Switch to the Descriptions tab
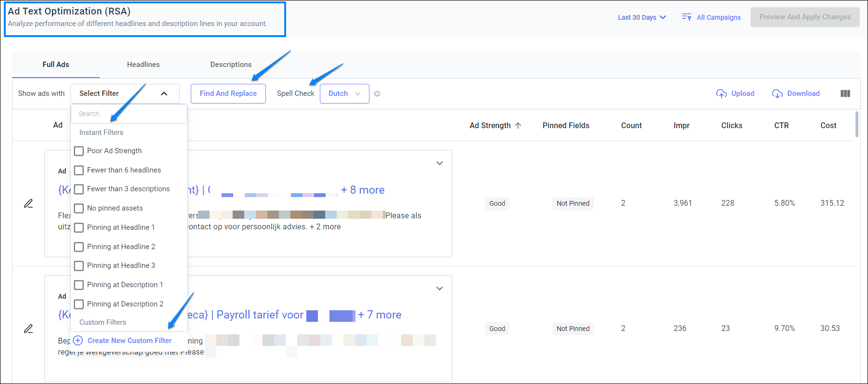868x384 pixels. 231,65
